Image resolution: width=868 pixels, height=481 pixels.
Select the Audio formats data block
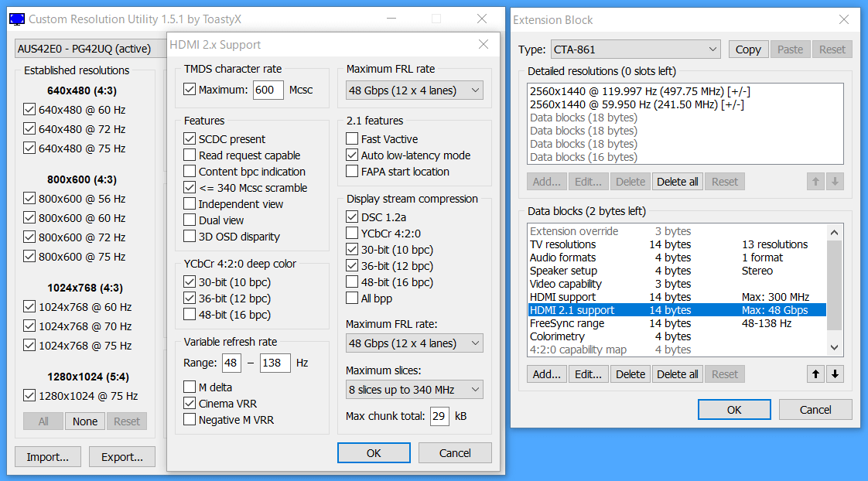(x=678, y=258)
